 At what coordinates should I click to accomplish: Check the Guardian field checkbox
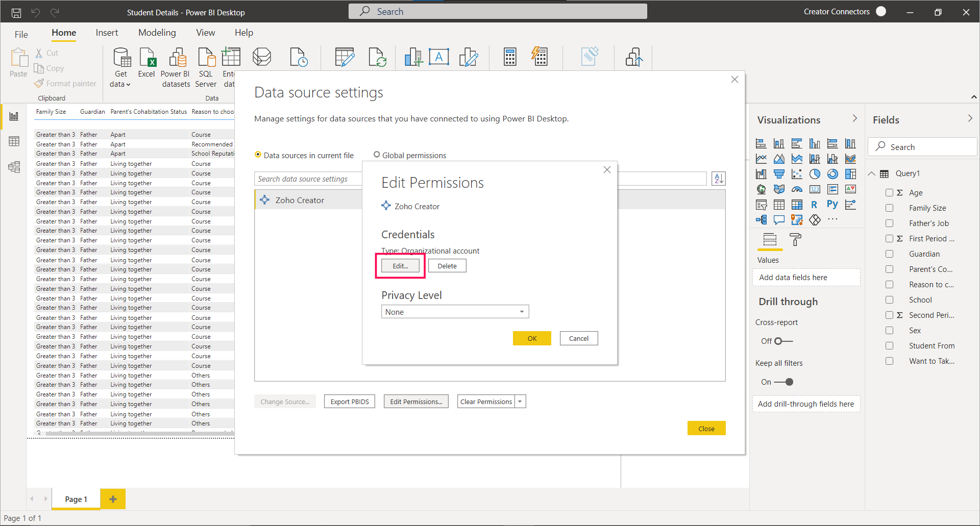pos(889,254)
